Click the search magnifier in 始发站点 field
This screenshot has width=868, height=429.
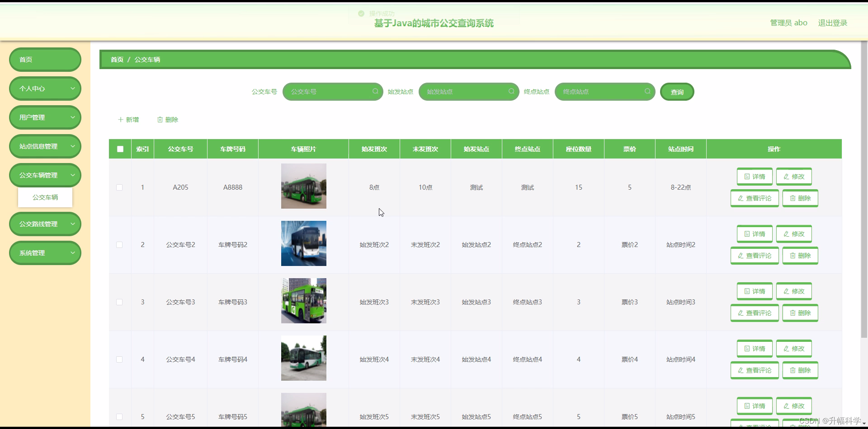(x=511, y=92)
